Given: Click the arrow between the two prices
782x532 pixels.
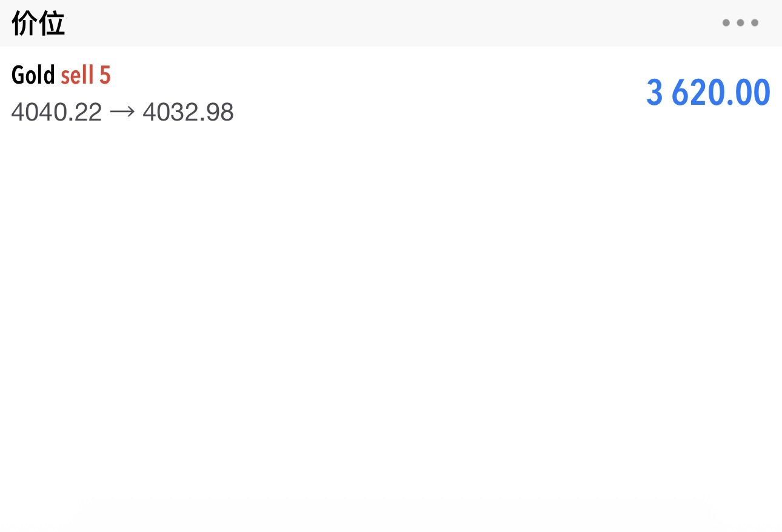Looking at the screenshot, I should click(122, 112).
